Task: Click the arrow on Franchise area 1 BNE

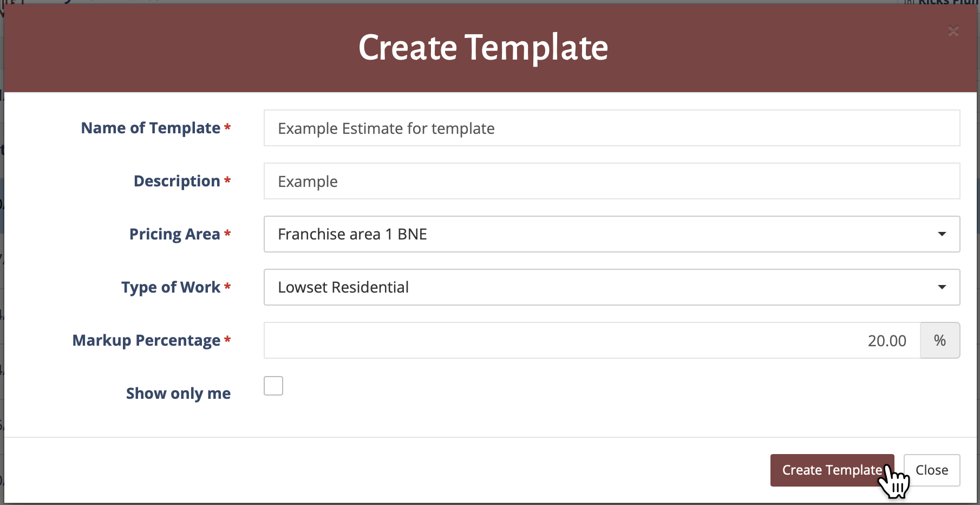Action: [942, 234]
